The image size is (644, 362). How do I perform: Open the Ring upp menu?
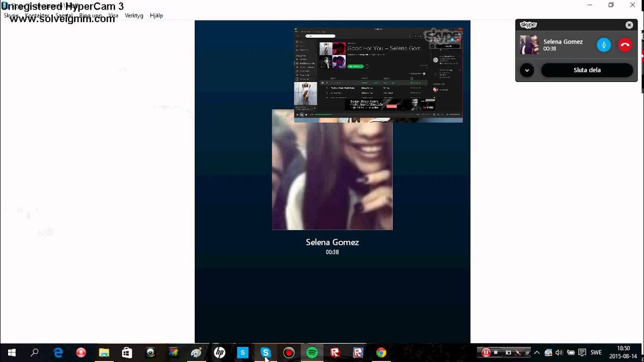click(x=91, y=16)
